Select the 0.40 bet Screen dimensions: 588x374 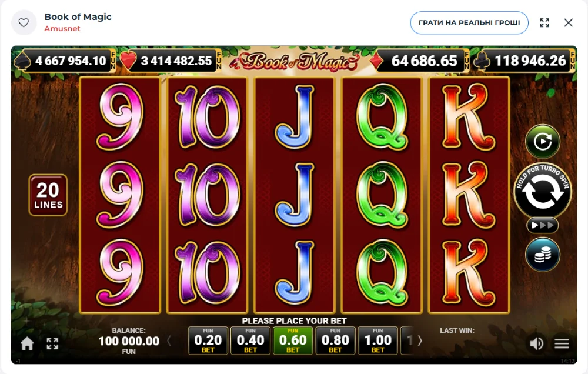tap(250, 340)
